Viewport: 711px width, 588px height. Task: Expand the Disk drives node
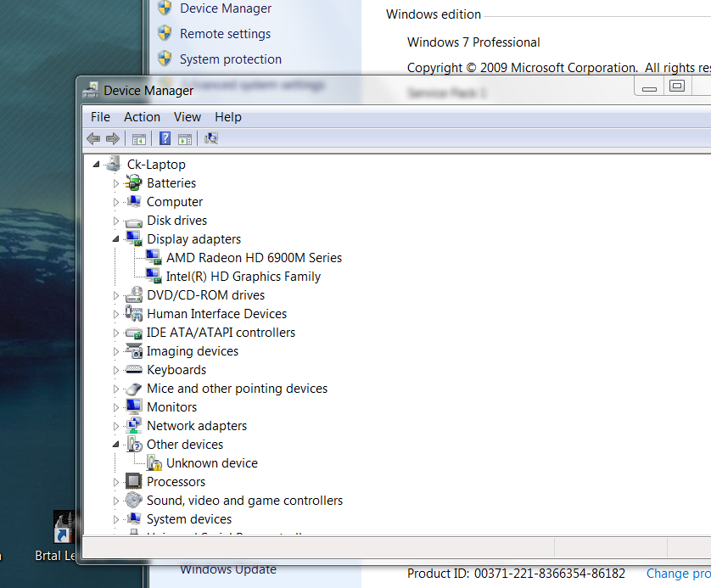point(116,221)
